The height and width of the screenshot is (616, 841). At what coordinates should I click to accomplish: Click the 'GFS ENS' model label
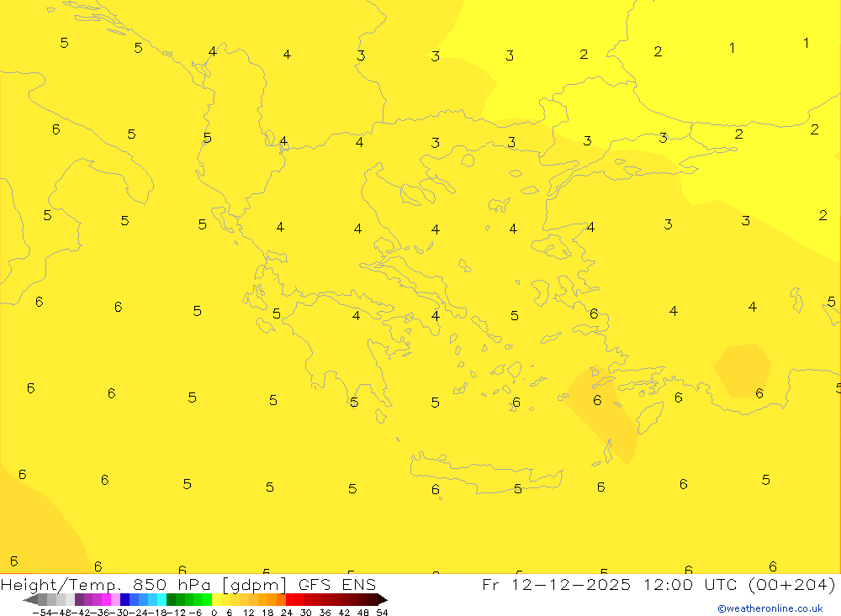coord(337,584)
